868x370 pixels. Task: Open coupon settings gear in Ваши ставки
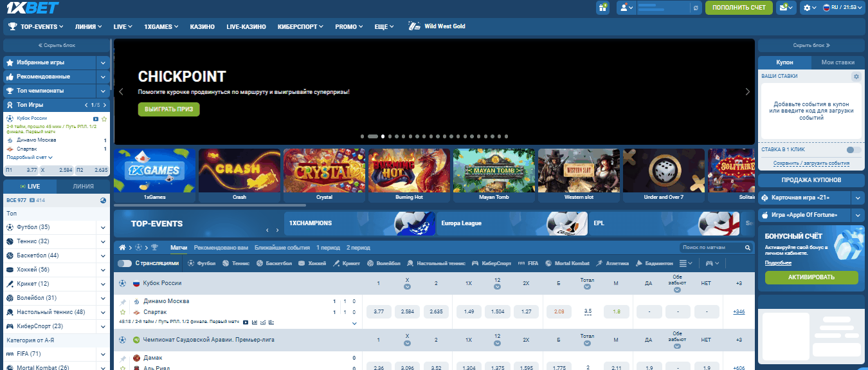pyautogui.click(x=856, y=77)
